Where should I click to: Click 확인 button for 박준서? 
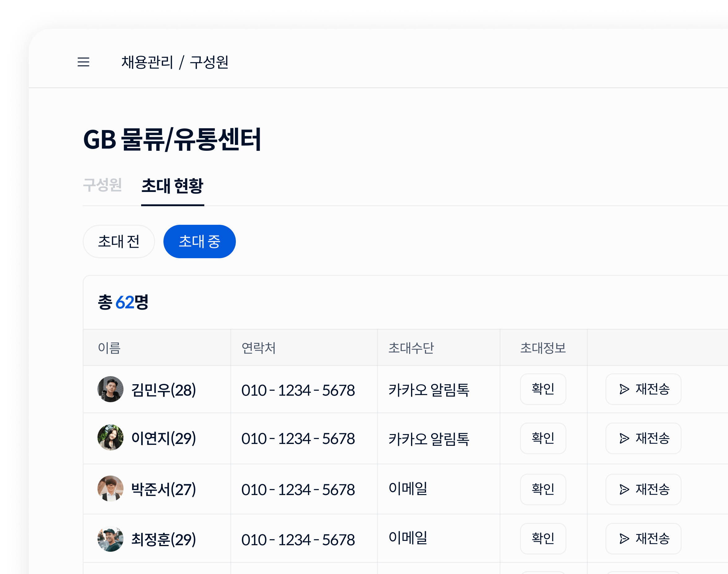tap(543, 489)
